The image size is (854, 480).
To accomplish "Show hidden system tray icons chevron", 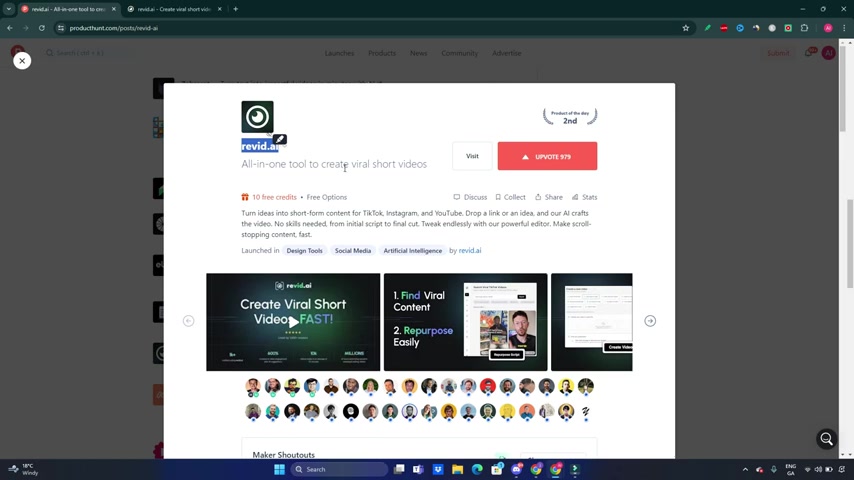I will 745,469.
